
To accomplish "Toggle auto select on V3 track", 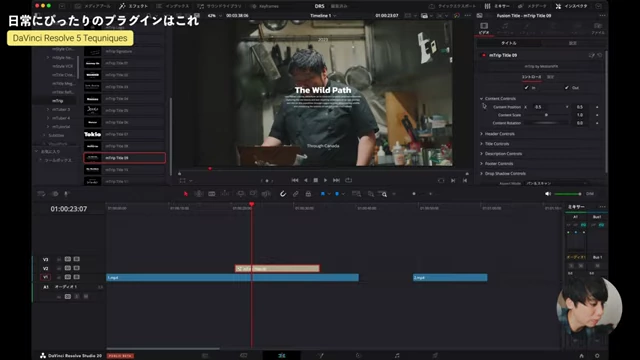I will tap(68, 259).
